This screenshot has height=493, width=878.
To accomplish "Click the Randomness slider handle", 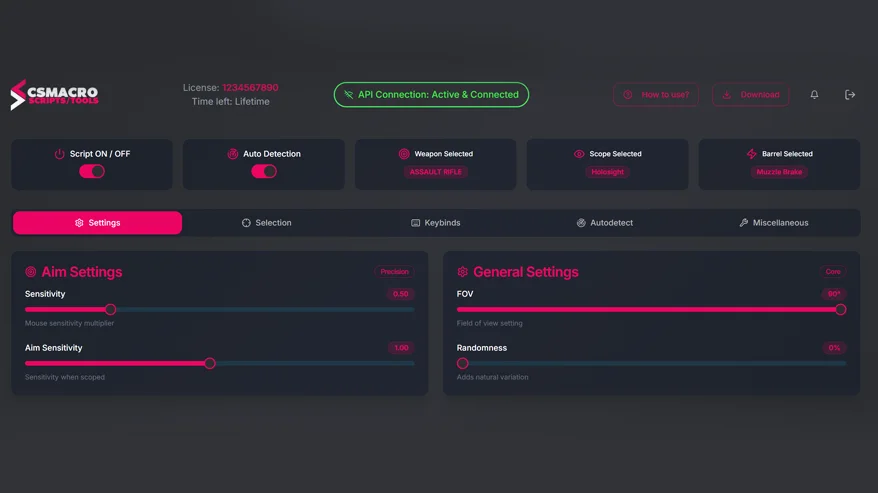I will click(463, 364).
